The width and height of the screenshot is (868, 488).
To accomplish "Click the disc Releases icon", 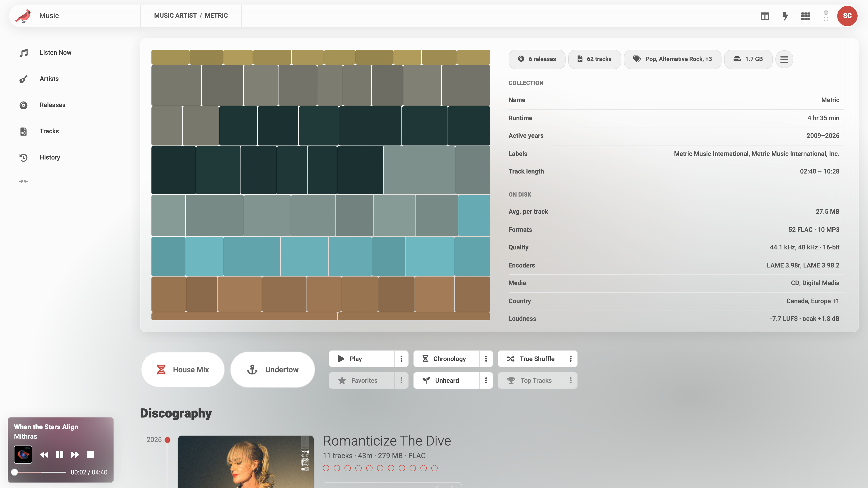I will pos(23,105).
